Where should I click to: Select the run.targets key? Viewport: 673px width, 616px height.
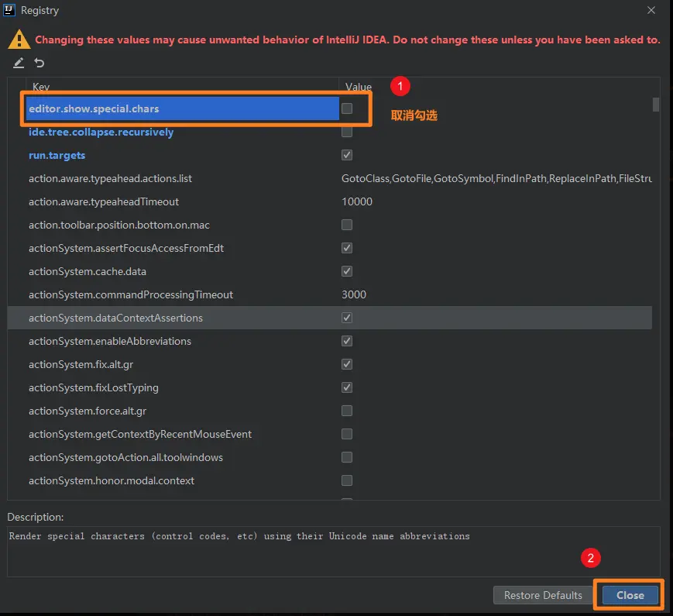coord(57,155)
